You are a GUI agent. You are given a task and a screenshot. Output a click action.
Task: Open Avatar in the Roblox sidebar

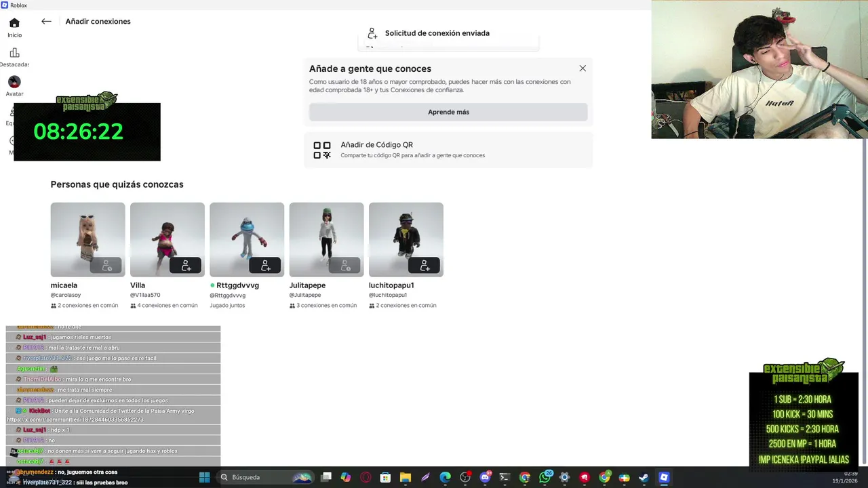tap(14, 87)
